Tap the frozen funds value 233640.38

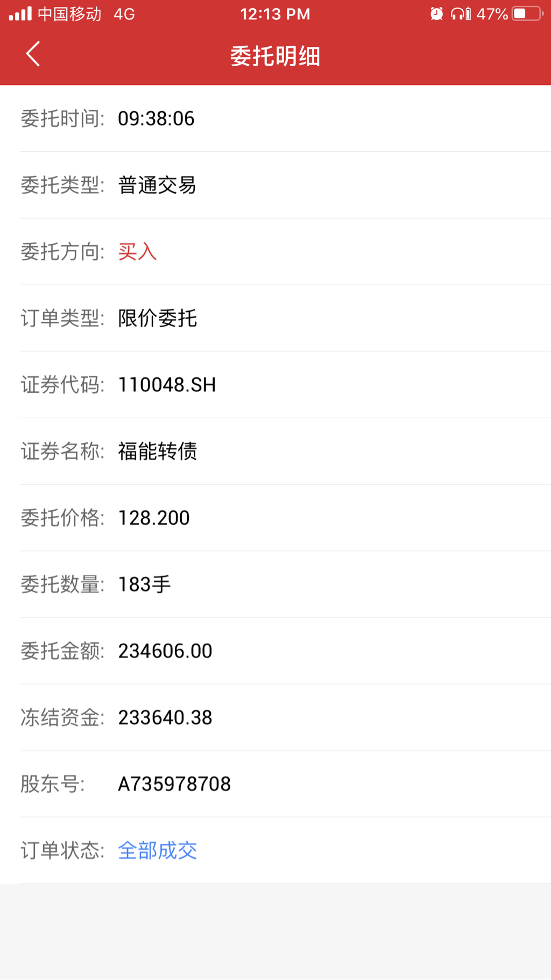[x=165, y=717]
